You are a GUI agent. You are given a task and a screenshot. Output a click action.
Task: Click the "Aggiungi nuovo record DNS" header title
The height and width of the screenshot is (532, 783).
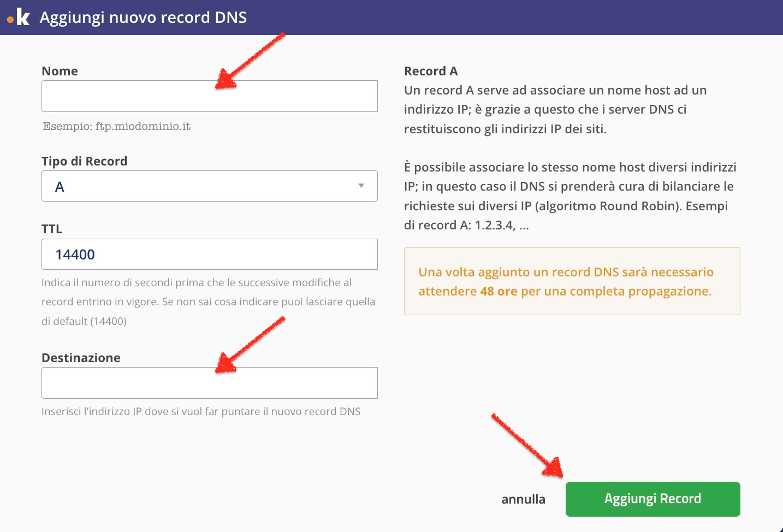point(143,17)
